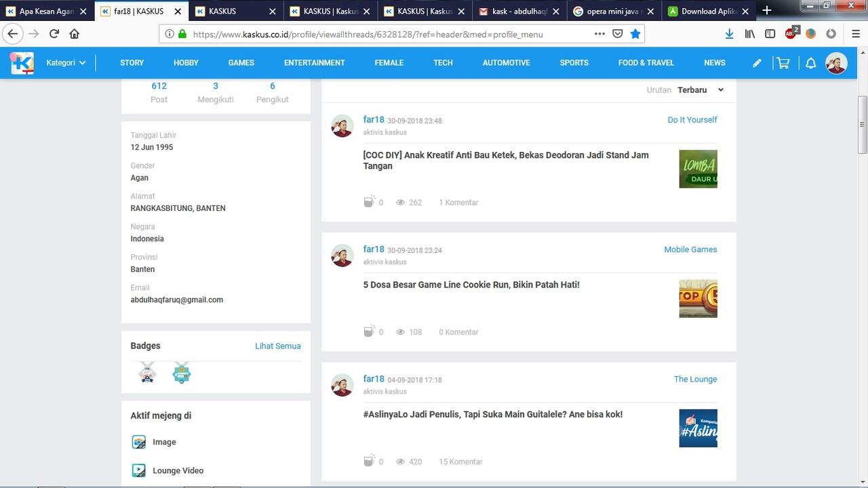Open the AUTOMOTIVE menu
Image resolution: width=868 pixels, height=488 pixels.
pyautogui.click(x=507, y=63)
